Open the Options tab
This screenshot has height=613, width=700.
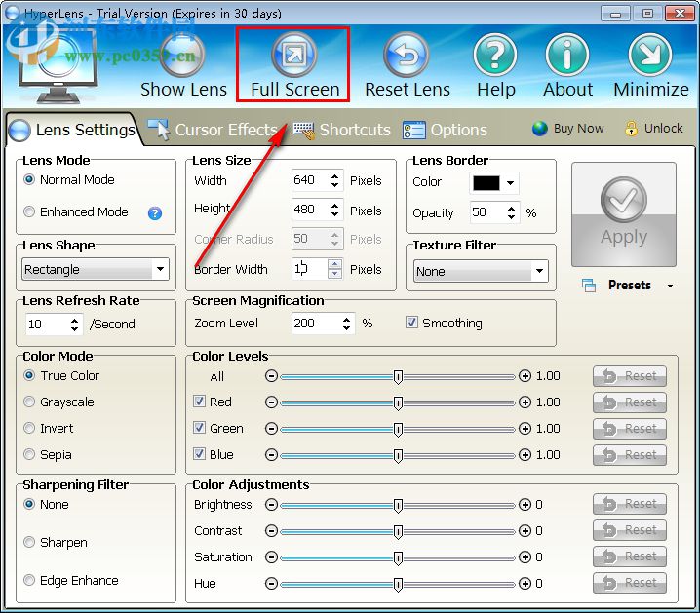[445, 130]
